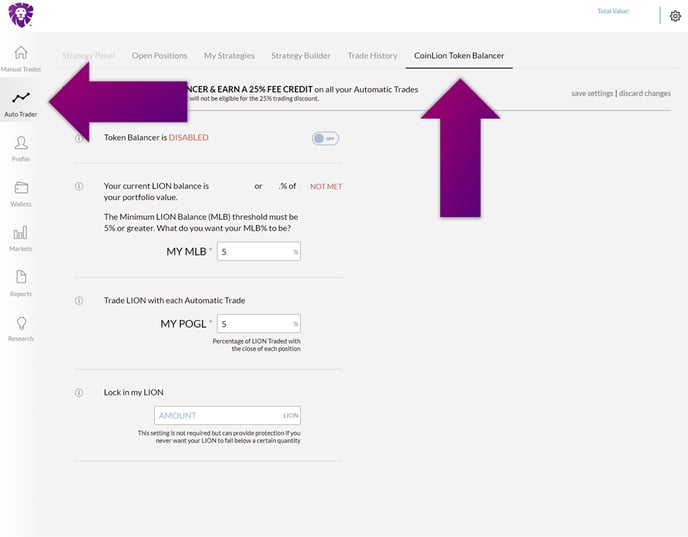Click info icon beside current LION balance

[79, 186]
